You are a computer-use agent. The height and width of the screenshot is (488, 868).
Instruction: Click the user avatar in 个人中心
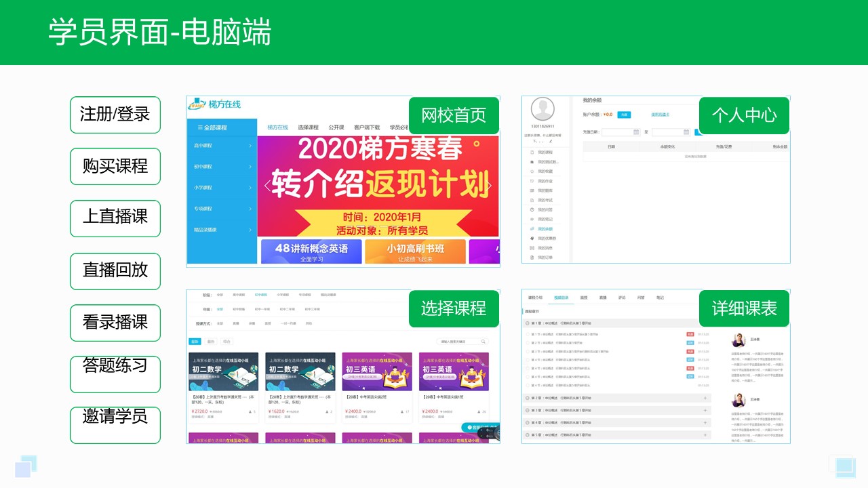pyautogui.click(x=542, y=109)
